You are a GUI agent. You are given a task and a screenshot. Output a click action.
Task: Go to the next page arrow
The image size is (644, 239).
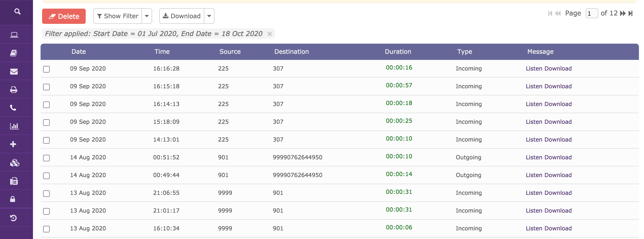pyautogui.click(x=622, y=13)
